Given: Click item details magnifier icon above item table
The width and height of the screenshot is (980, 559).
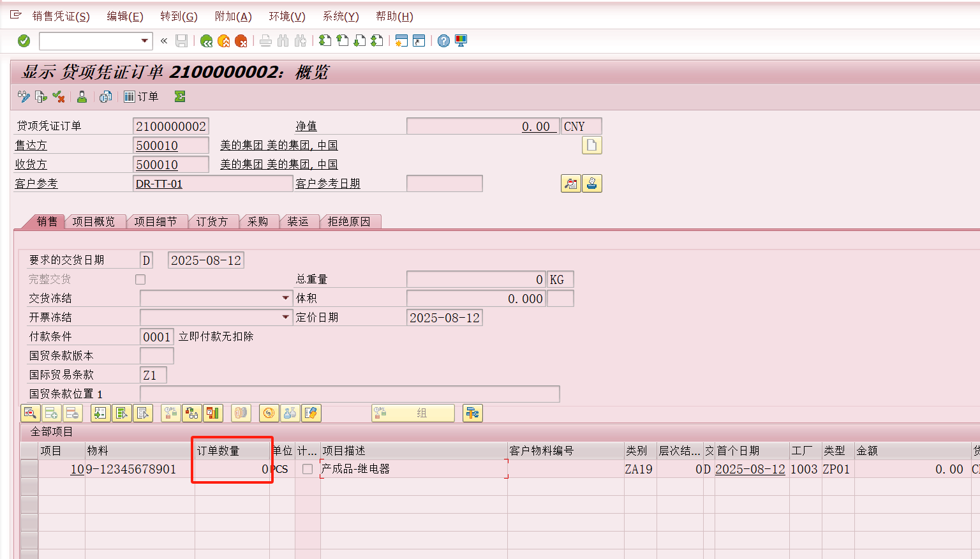Looking at the screenshot, I should 31,413.
